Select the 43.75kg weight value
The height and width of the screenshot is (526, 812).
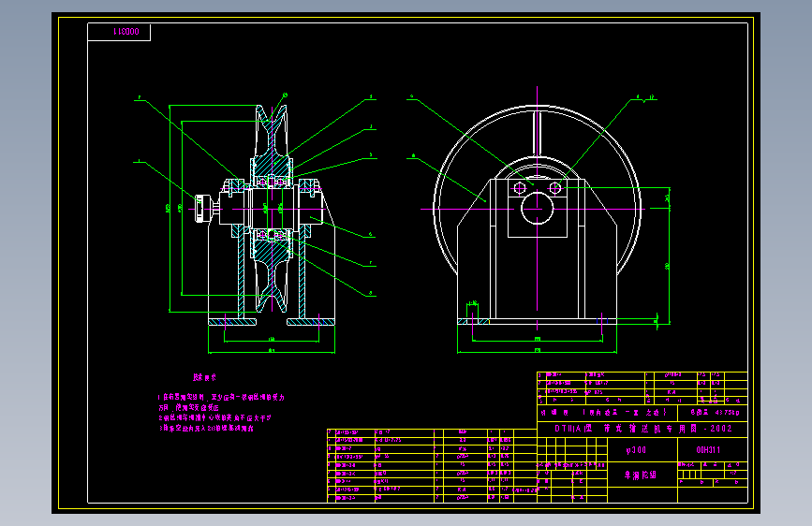point(728,413)
